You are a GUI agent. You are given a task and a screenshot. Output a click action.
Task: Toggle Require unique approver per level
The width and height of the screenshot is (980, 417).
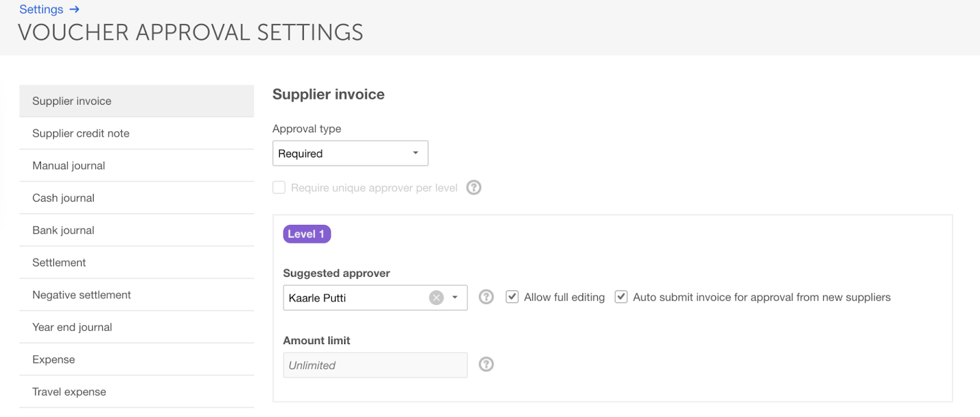tap(279, 187)
